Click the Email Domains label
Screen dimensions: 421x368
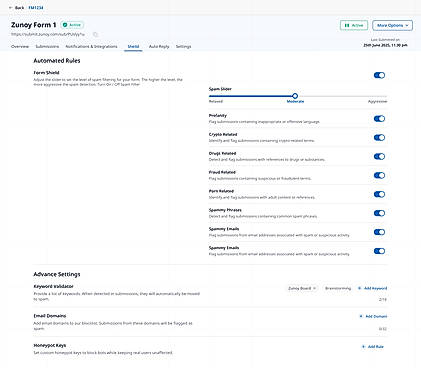(x=50, y=316)
